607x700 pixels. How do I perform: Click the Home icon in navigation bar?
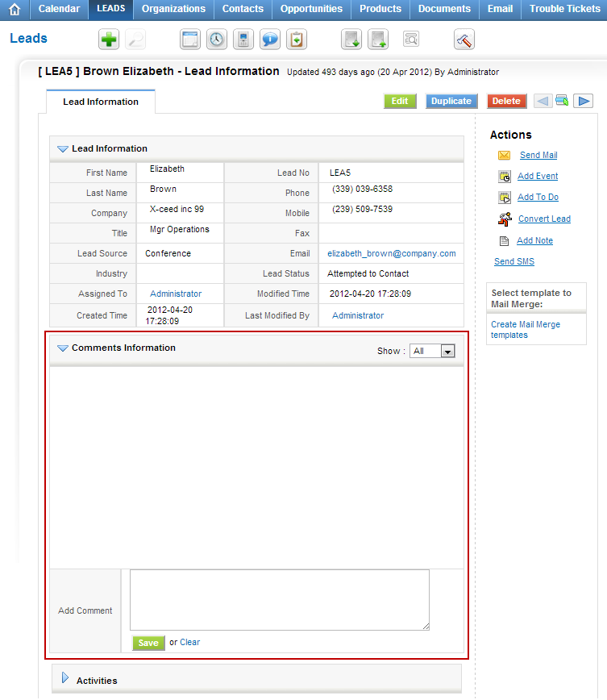click(15, 10)
